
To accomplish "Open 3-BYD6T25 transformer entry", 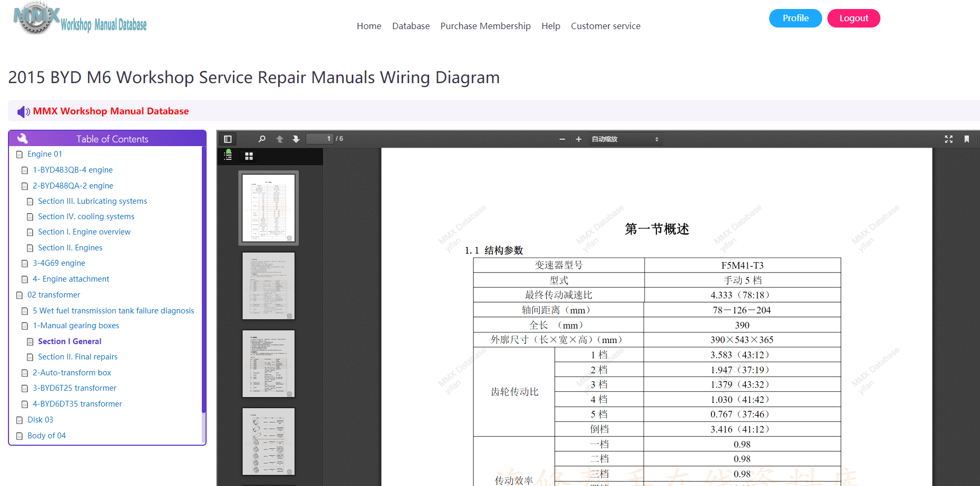I will (75, 388).
